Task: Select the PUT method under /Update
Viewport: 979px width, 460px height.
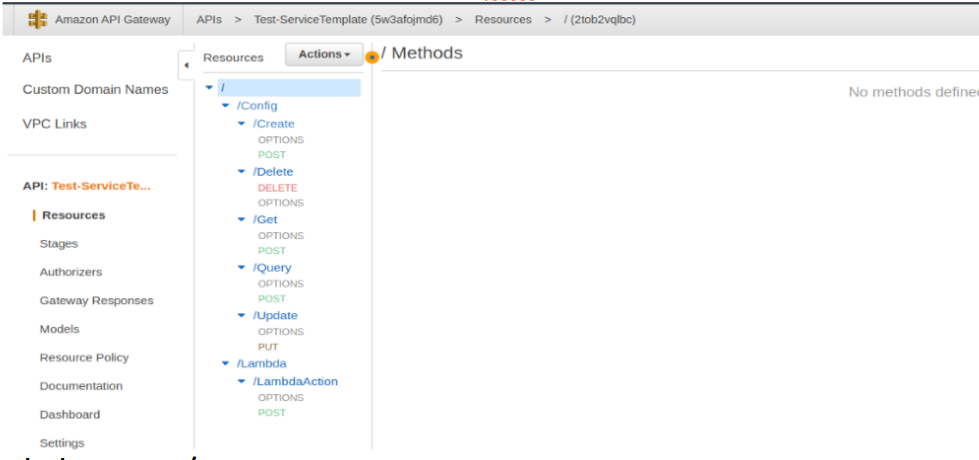Action: 268,348
